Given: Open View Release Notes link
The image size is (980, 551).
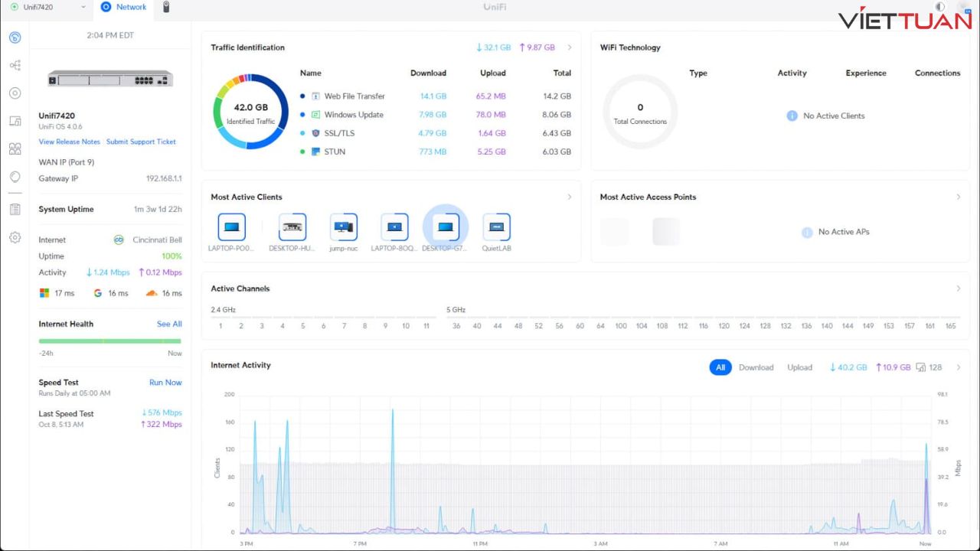Looking at the screenshot, I should pos(70,142).
